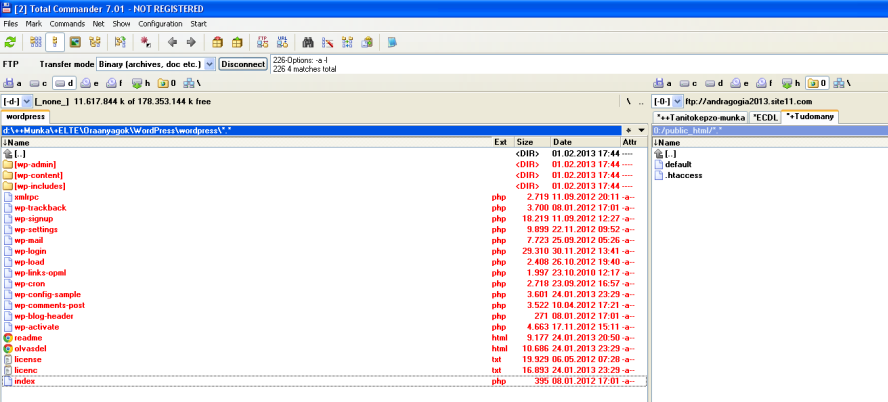
Task: Click the right panel path 0:/public_html/*.*
Action: (770, 131)
